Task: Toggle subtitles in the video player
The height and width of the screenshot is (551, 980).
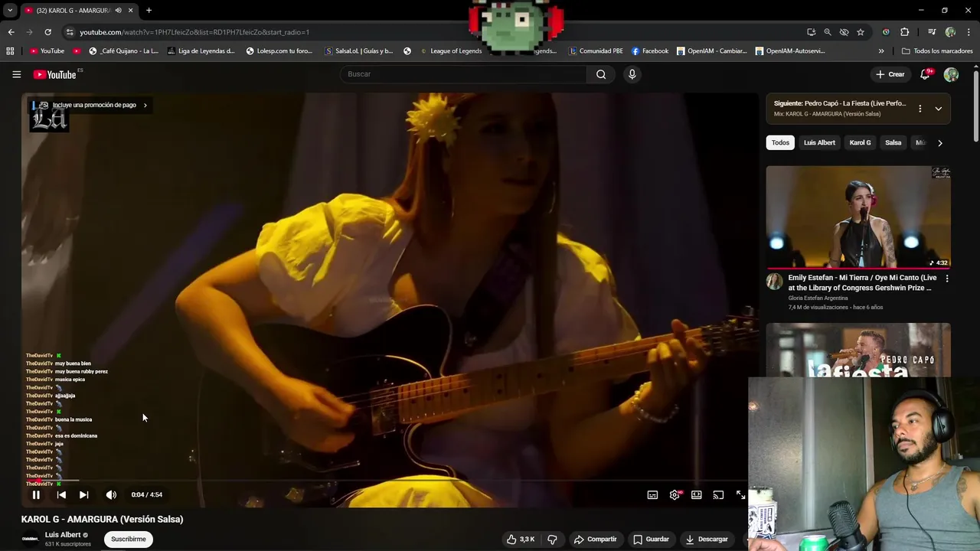Action: [652, 494]
